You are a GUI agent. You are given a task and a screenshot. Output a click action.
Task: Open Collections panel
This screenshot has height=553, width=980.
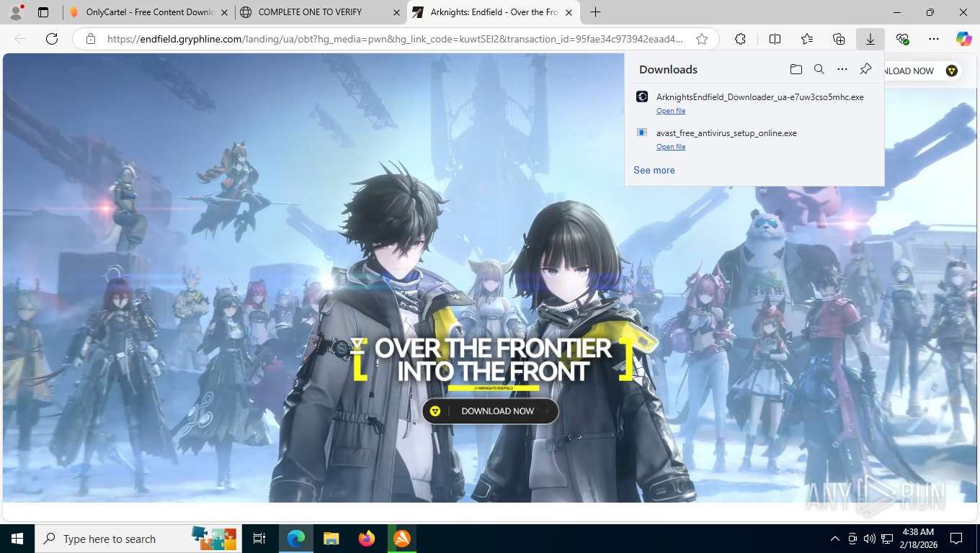839,39
